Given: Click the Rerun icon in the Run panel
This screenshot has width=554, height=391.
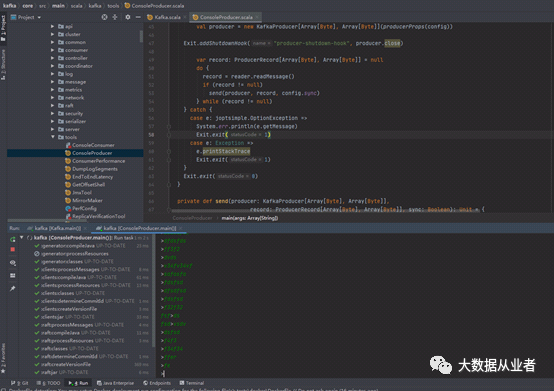Looking at the screenshot, I should (x=13, y=239).
